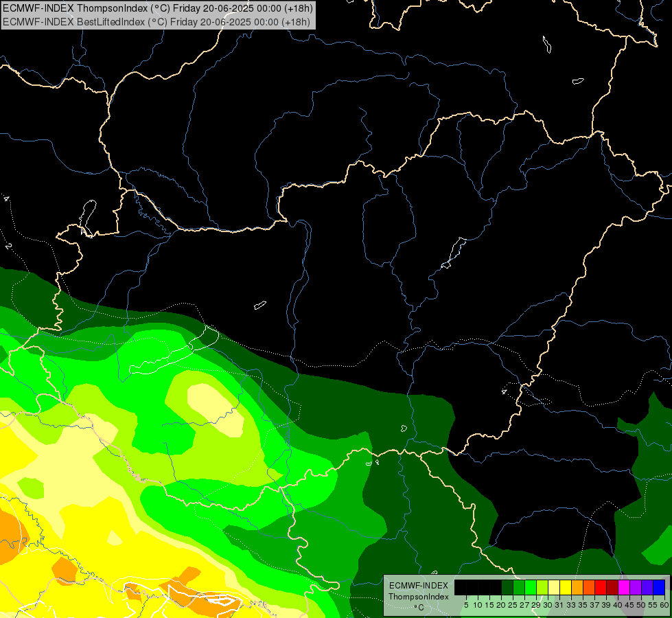The width and height of the screenshot is (672, 618).
Task: Click the indigo legend swatch (50–55)
Action: tap(647, 587)
